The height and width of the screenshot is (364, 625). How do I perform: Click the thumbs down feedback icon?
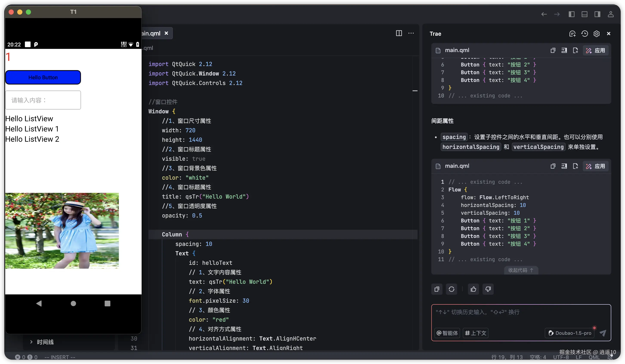pos(488,289)
